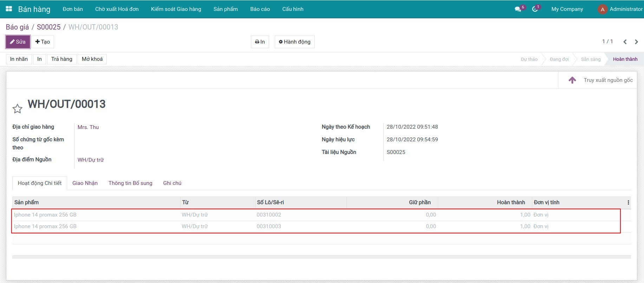
Task: Go to next record arrow
Action: click(x=636, y=42)
